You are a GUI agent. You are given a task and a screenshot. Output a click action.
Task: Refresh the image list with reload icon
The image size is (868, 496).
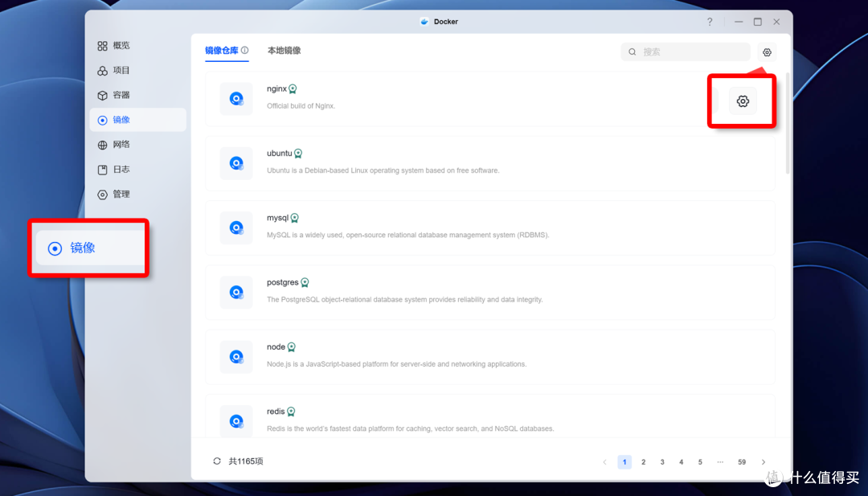tap(217, 461)
